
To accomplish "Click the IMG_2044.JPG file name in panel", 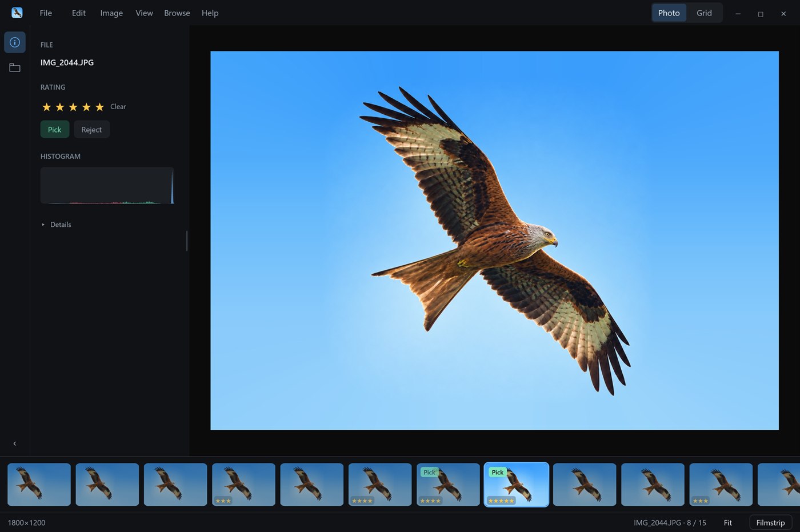I will (67, 63).
